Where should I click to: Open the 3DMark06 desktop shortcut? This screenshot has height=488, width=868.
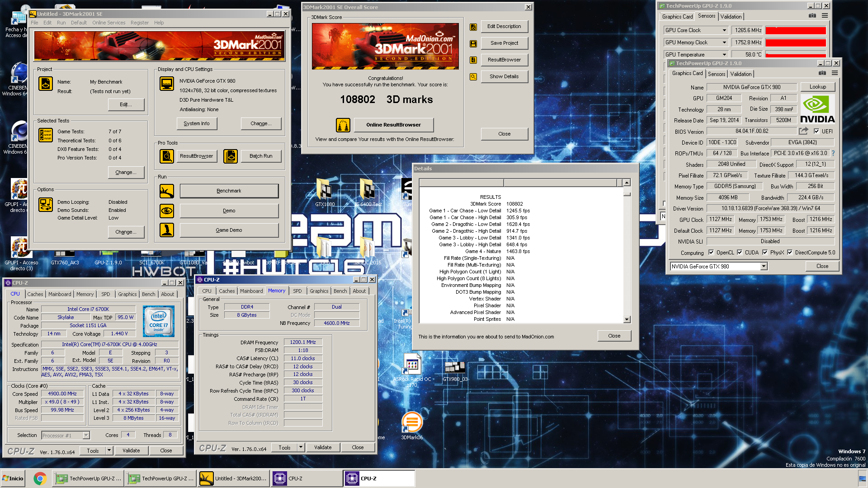412,425
